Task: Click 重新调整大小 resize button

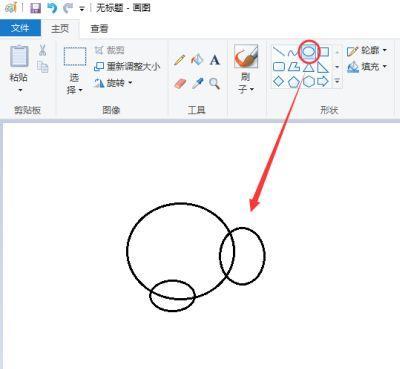Action: point(127,66)
